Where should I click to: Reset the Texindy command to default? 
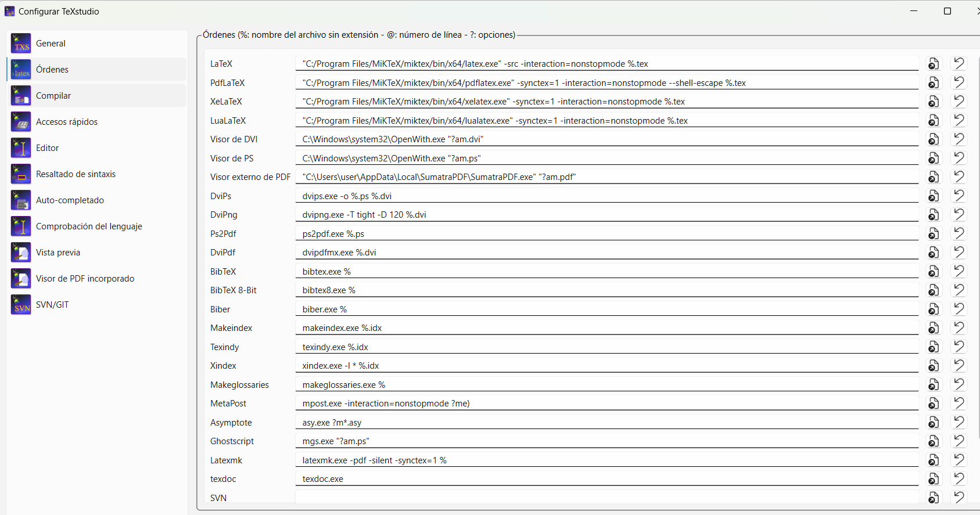pyautogui.click(x=959, y=347)
